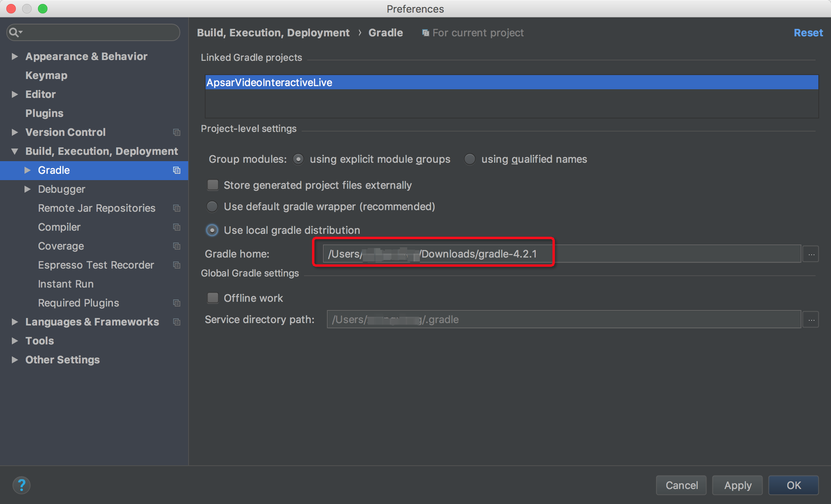Browse for the Gradle home folder with the ellipsis button
The image size is (831, 504).
tap(811, 254)
